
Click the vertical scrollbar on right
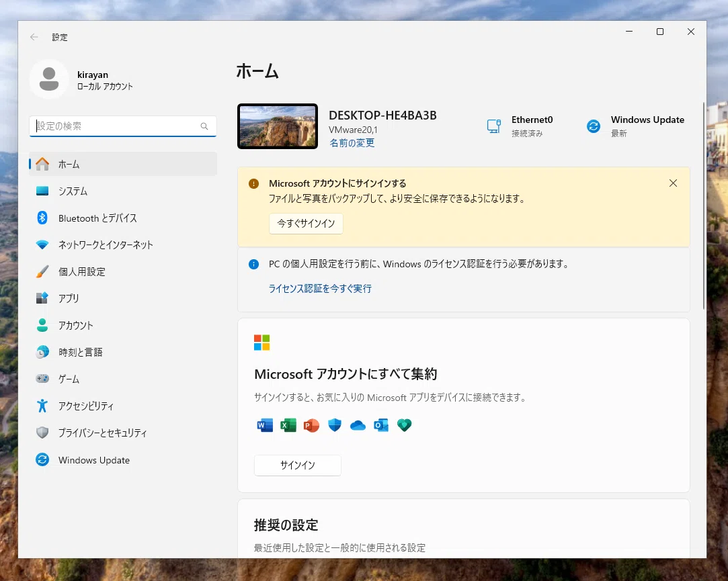tap(704, 206)
